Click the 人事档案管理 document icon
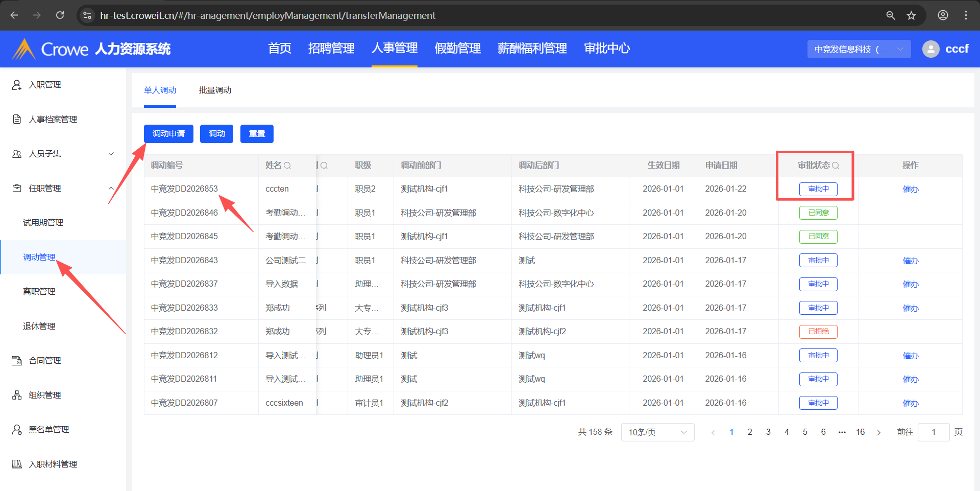Viewport: 980px width, 491px height. [17, 119]
